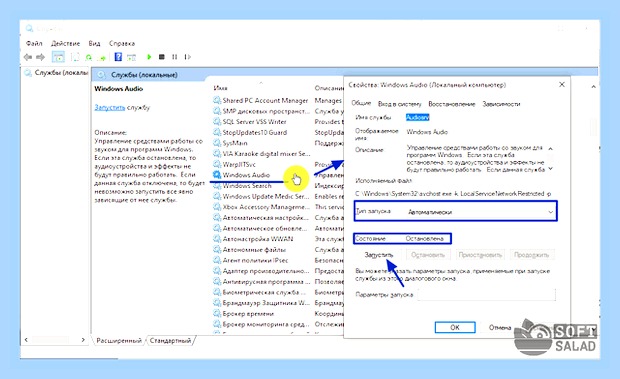Open the Справка menu
The width and height of the screenshot is (620, 379).
click(x=122, y=43)
